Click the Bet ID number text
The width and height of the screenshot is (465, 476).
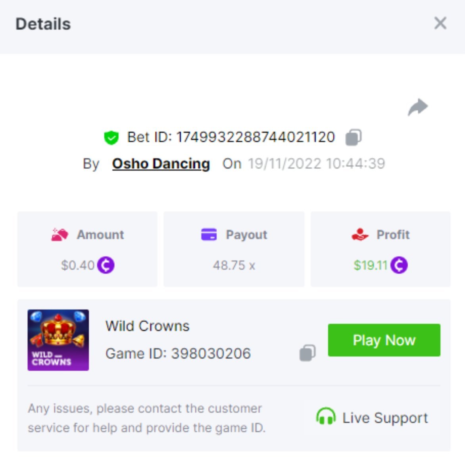(256, 137)
